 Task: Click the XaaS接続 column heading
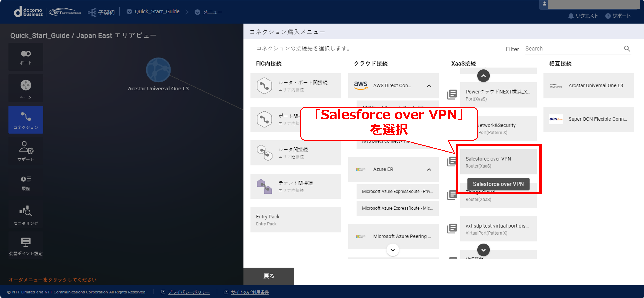[463, 63]
